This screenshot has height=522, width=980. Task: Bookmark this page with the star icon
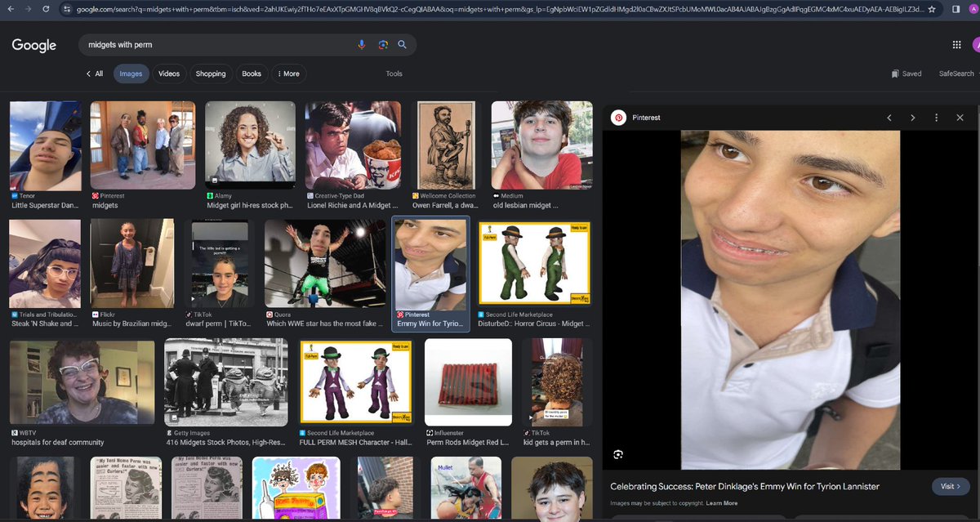point(932,8)
